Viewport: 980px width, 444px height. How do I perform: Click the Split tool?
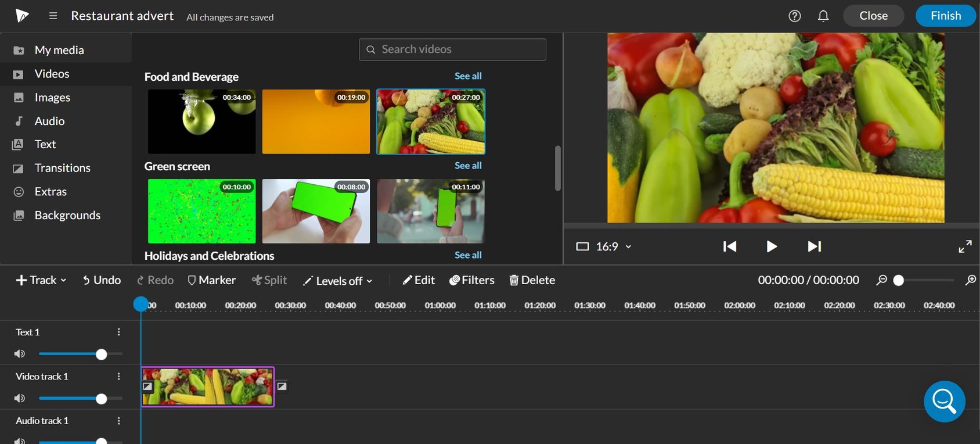tap(269, 280)
